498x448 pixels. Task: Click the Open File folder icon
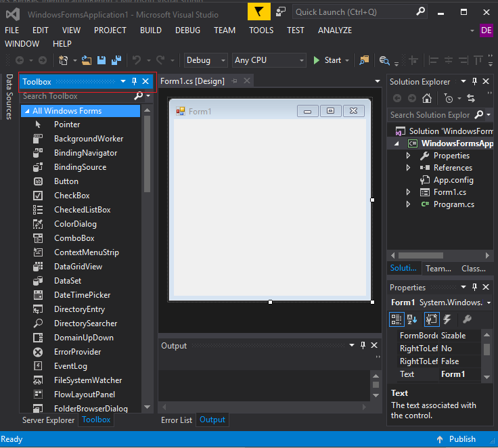(x=87, y=60)
